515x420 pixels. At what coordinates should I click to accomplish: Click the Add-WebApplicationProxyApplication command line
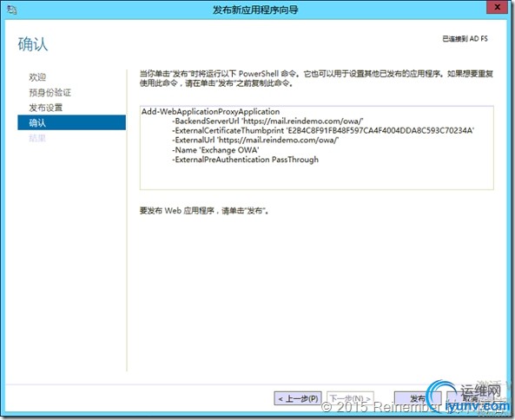(210, 112)
